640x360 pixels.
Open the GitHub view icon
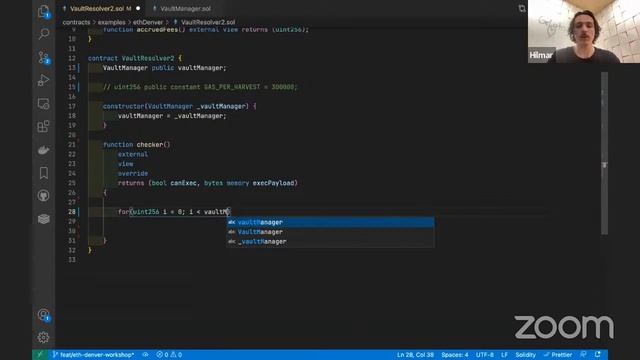[x=44, y=196]
